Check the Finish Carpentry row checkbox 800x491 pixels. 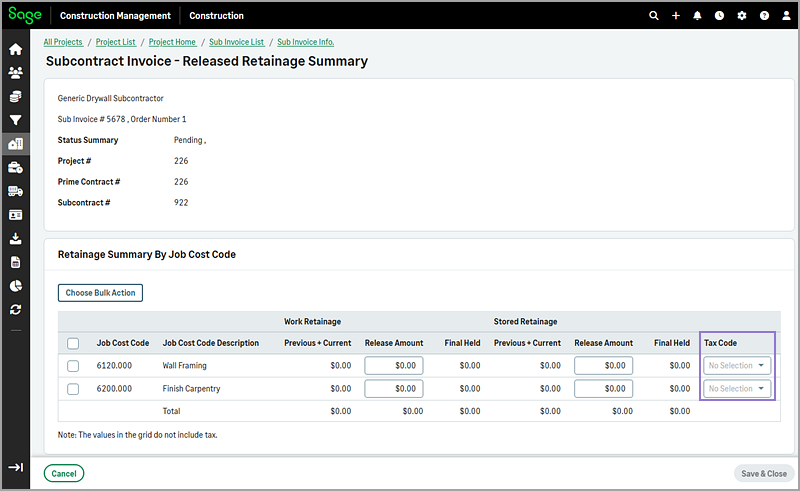73,389
